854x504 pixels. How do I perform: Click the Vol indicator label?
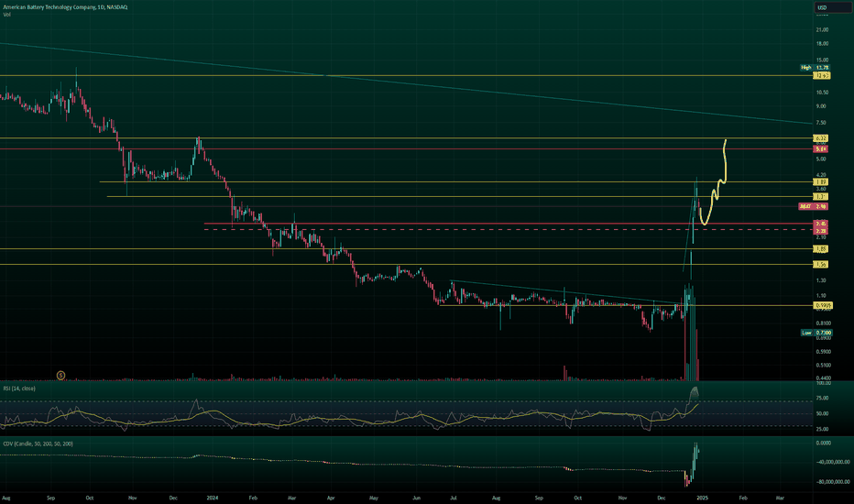(7, 16)
